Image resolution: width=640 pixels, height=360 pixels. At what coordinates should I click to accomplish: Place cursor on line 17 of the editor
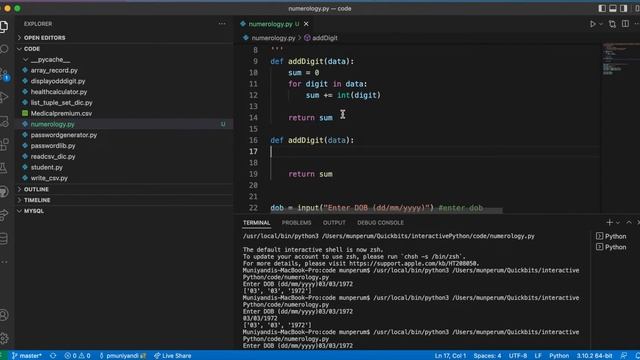(435, 151)
